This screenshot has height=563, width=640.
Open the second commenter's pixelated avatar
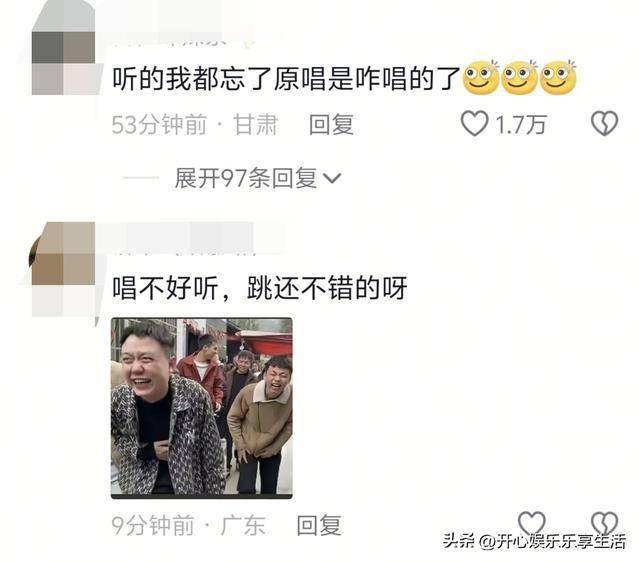click(x=63, y=269)
